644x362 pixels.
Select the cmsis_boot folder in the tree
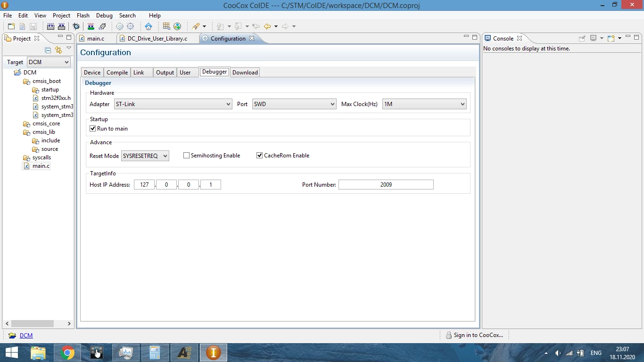47,81
